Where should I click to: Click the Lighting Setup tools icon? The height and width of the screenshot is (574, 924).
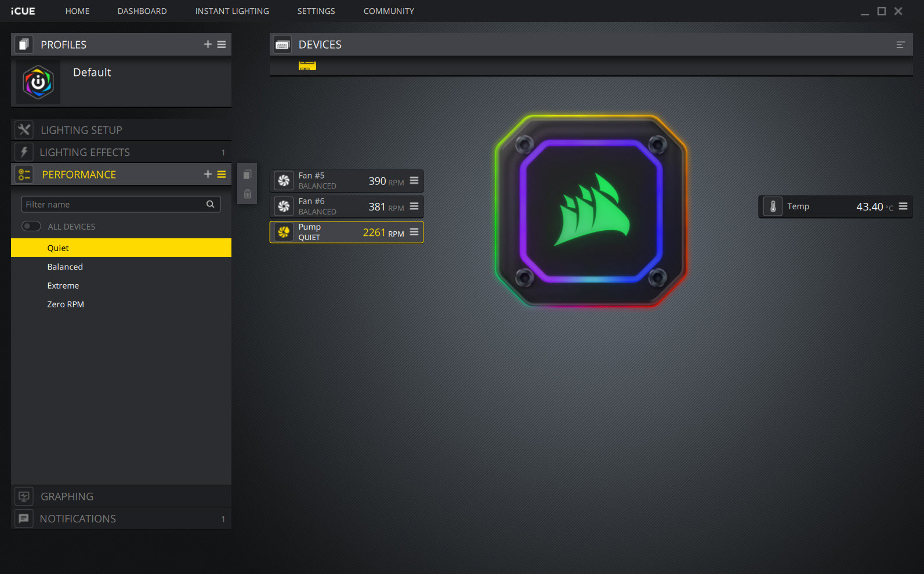point(24,130)
